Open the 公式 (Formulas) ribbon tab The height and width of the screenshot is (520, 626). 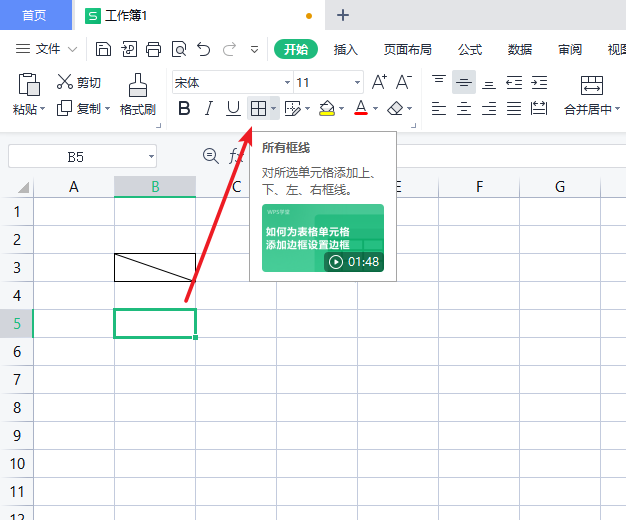[x=470, y=49]
